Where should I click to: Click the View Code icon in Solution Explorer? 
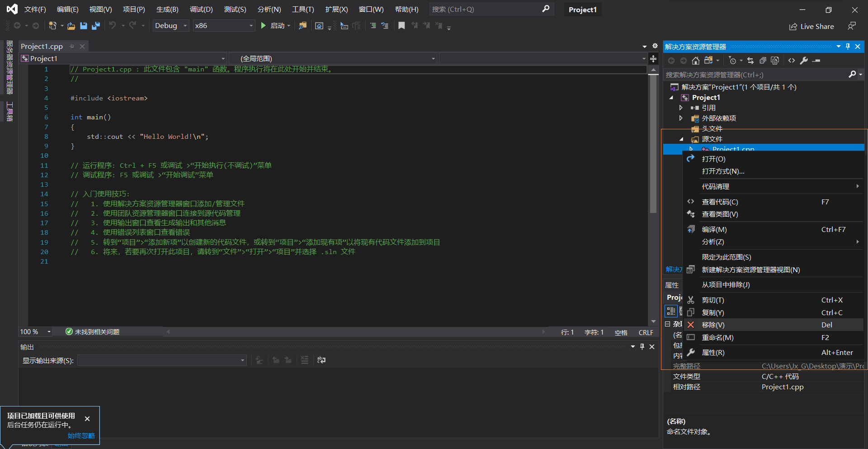[x=792, y=60]
